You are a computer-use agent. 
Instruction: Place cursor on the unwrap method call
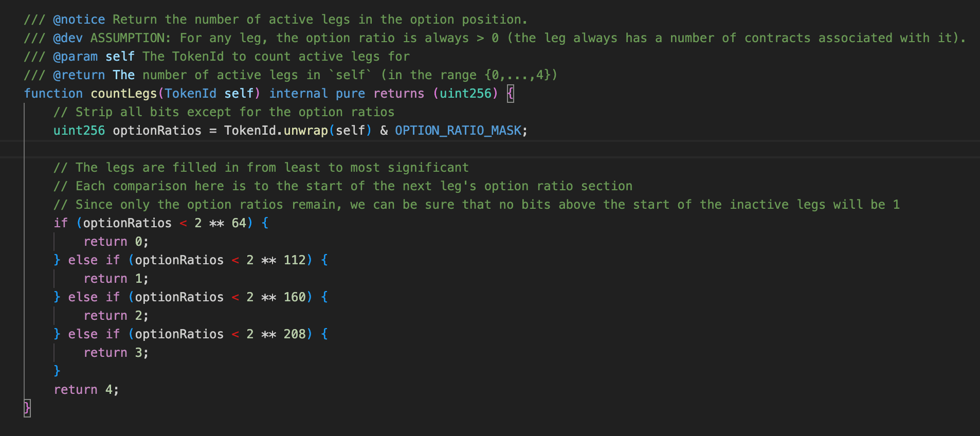point(305,131)
